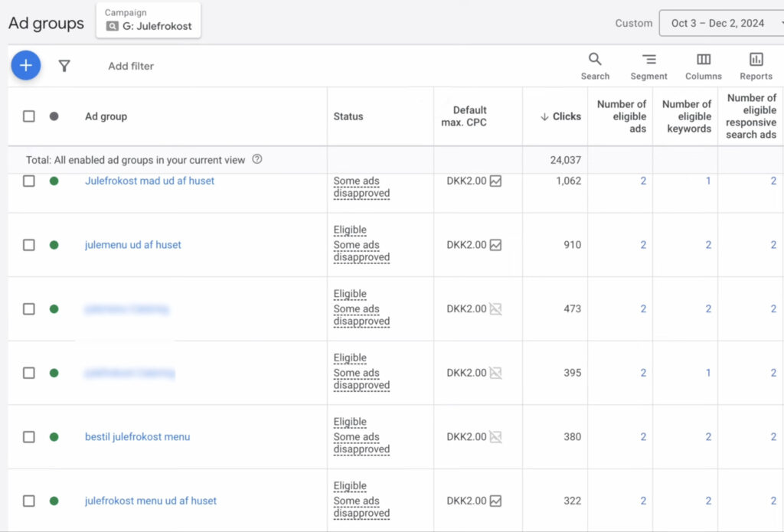Image resolution: width=784 pixels, height=532 pixels.
Task: Click bid simulator icon for julemenu ud af huset
Action: pos(496,245)
